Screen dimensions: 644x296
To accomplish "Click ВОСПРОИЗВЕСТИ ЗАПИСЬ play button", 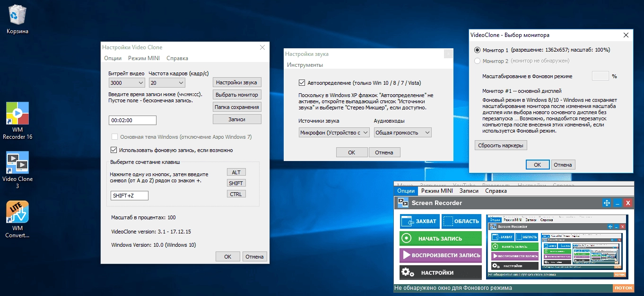I will click(441, 255).
